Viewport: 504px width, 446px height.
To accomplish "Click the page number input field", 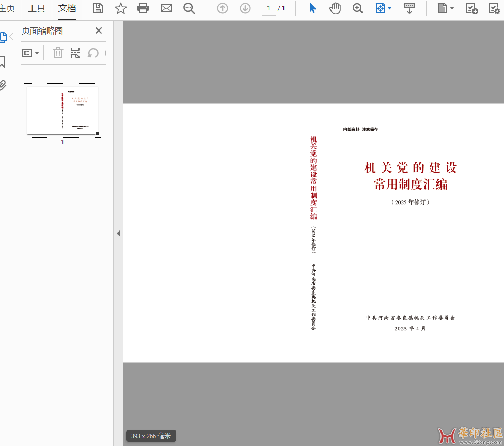I will pyautogui.click(x=269, y=8).
